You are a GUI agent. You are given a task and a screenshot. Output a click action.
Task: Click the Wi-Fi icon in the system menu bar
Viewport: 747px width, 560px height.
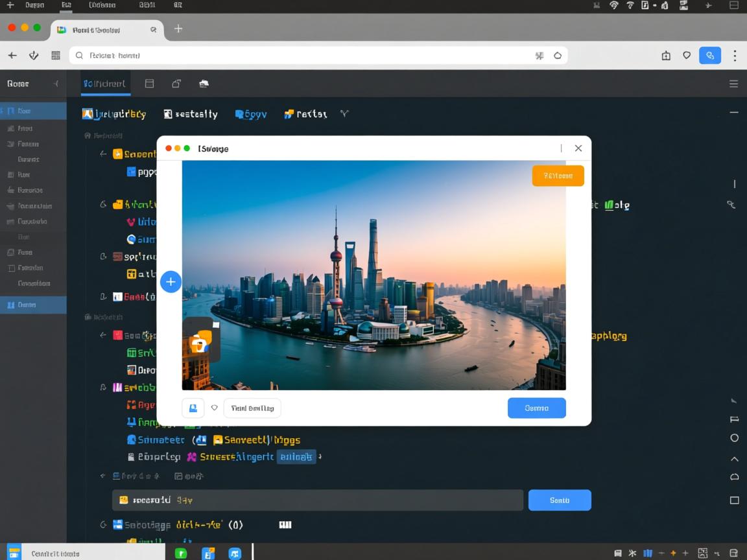(613, 5)
